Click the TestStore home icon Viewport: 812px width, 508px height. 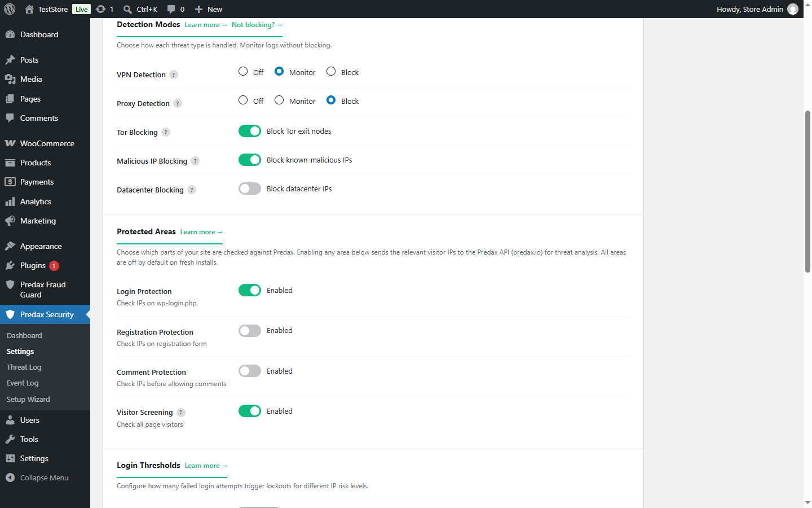pyautogui.click(x=29, y=9)
